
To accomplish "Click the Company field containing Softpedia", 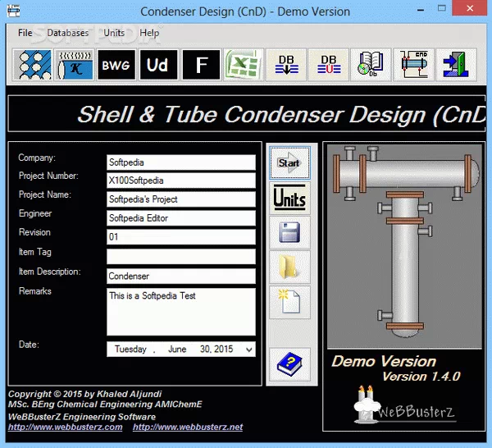I will pos(181,162).
